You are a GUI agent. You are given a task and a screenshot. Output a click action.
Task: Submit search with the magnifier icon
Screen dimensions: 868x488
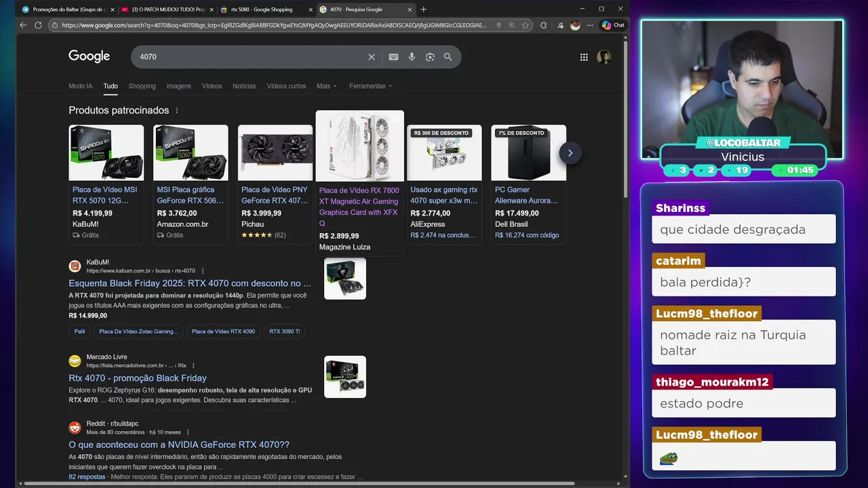point(448,57)
